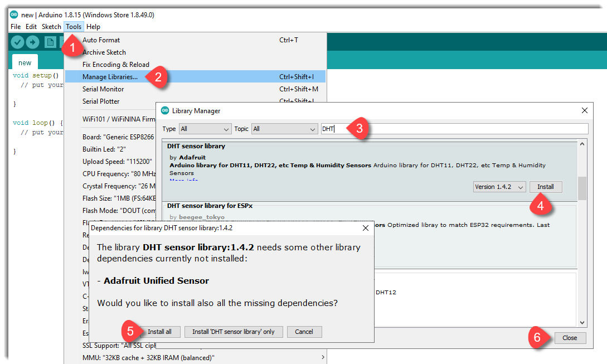Click the Arduino logo in the main title bar

(14, 14)
